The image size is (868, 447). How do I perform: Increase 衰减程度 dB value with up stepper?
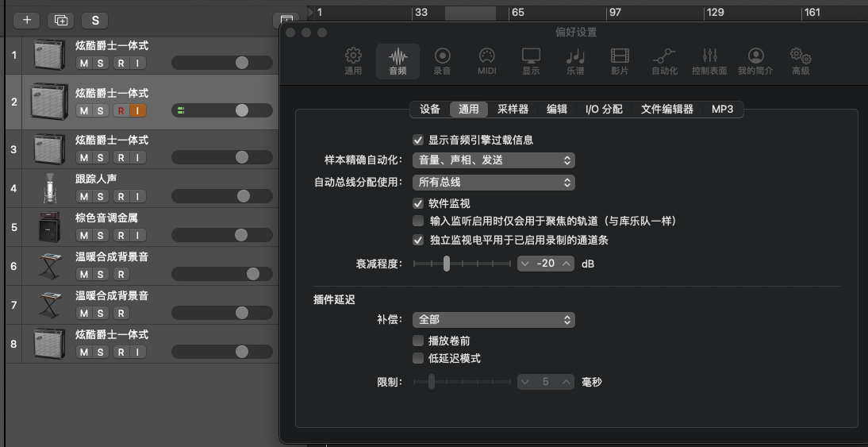[x=566, y=264]
